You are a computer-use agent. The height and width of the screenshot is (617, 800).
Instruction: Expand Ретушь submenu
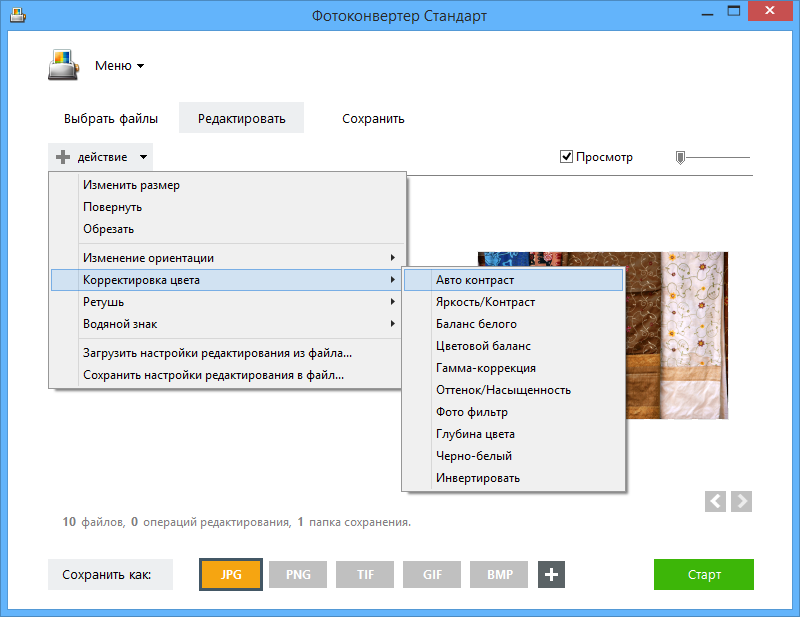click(x=228, y=302)
